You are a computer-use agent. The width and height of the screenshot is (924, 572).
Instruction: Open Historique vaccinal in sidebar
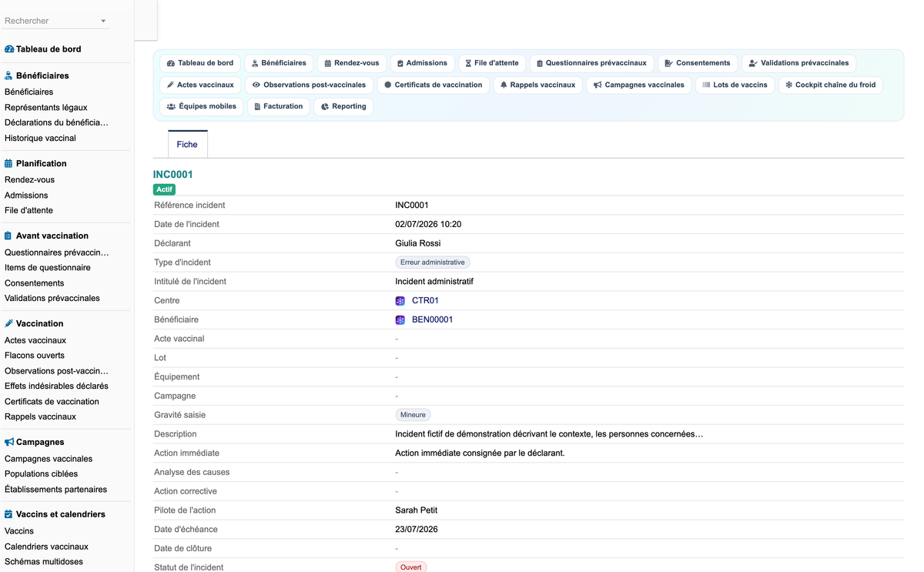click(x=40, y=139)
